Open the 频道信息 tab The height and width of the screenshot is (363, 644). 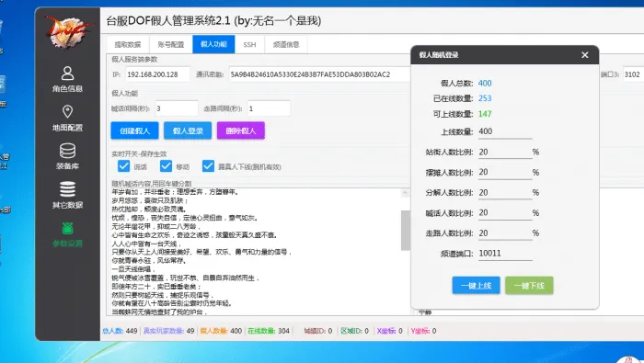[286, 44]
